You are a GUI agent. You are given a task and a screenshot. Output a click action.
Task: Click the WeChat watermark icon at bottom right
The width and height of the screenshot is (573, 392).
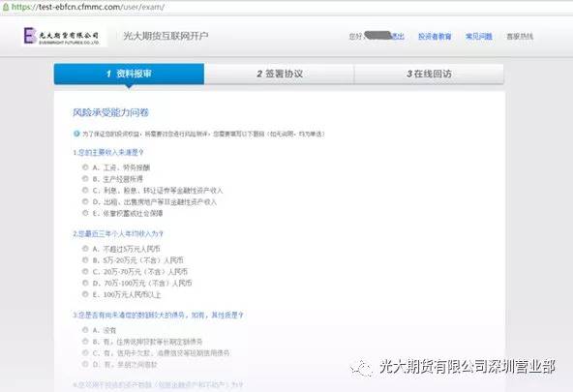pyautogui.click(x=361, y=367)
